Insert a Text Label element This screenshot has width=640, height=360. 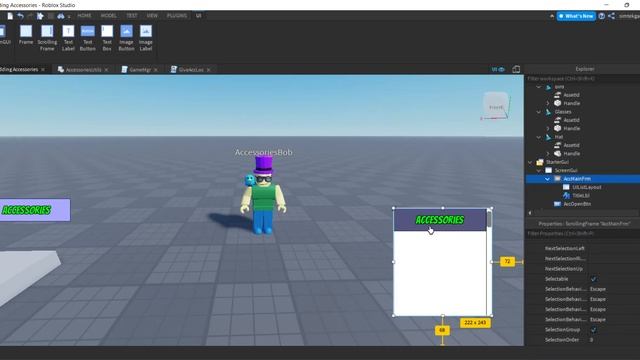pos(68,38)
